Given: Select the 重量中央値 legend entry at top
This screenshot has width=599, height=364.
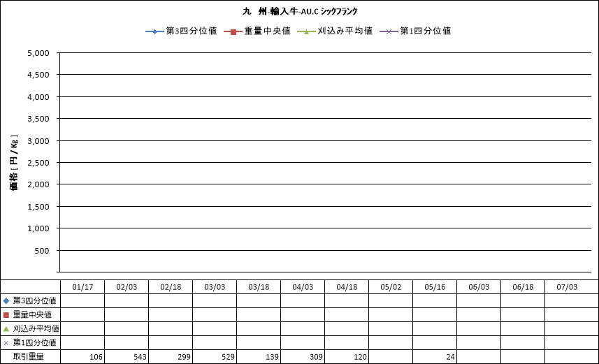Looking at the screenshot, I should click(257, 31).
